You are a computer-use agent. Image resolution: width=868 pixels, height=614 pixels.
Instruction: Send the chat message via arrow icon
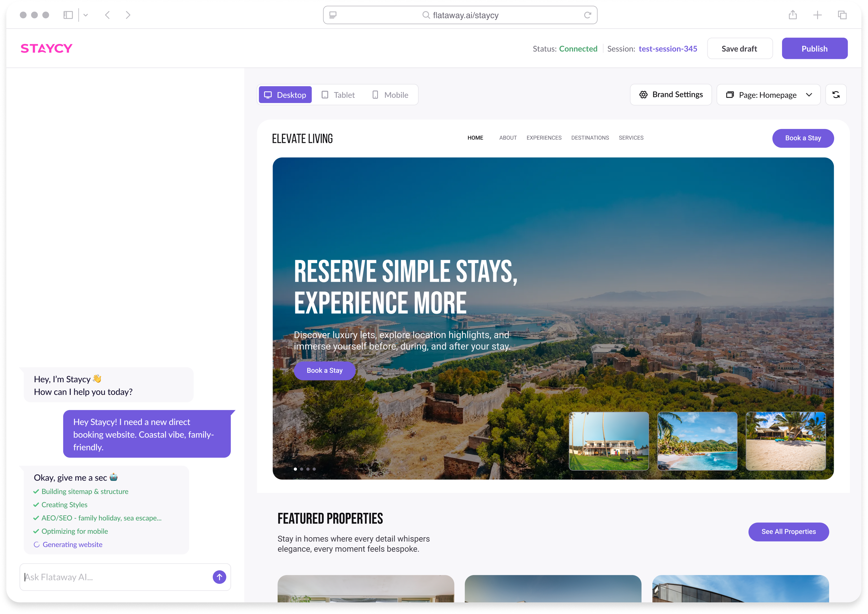[x=219, y=577]
